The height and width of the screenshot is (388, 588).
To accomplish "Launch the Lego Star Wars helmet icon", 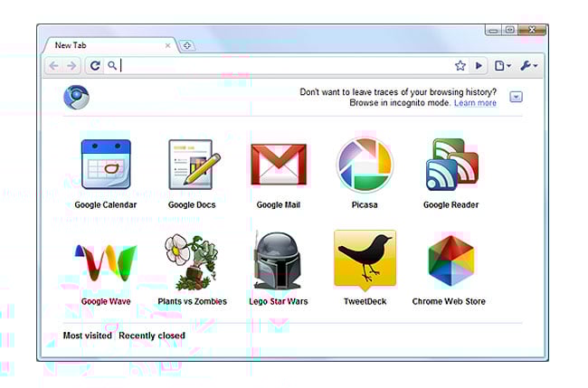I will click(278, 260).
